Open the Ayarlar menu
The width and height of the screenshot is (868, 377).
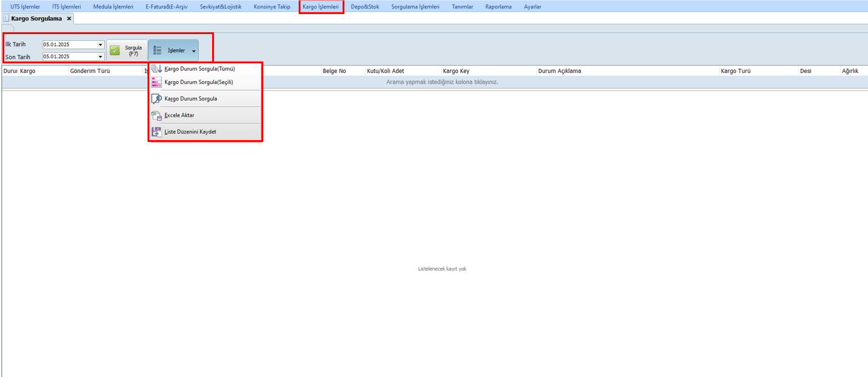point(532,7)
